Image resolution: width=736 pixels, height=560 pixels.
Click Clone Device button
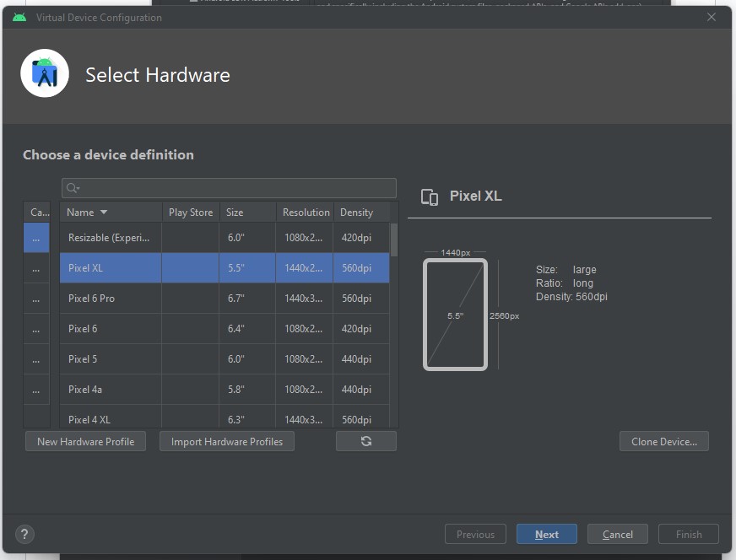pos(663,441)
